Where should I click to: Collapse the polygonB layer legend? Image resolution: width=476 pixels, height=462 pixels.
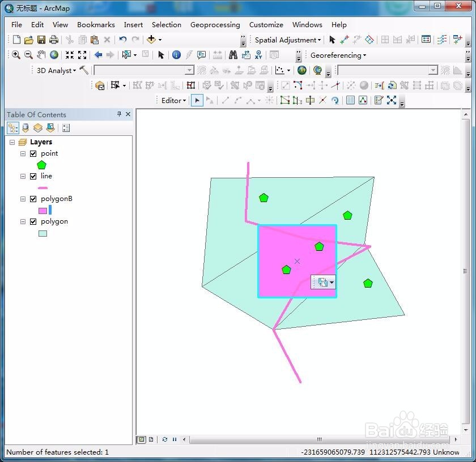click(x=23, y=199)
